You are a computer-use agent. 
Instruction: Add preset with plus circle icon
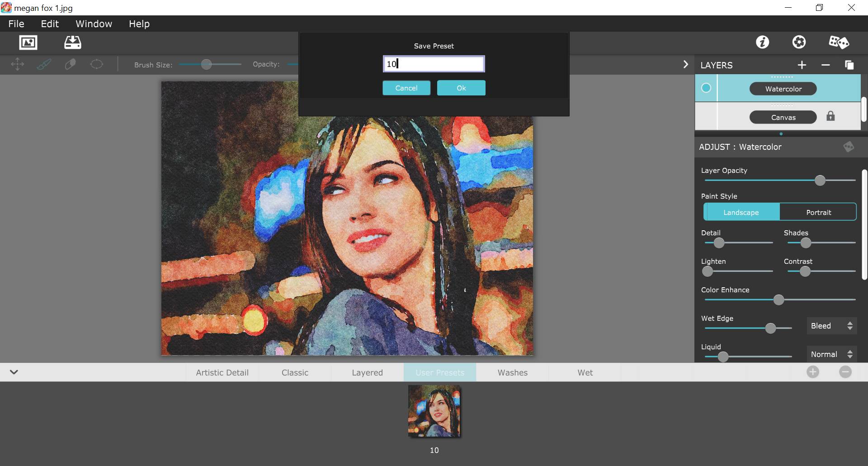pos(813,372)
